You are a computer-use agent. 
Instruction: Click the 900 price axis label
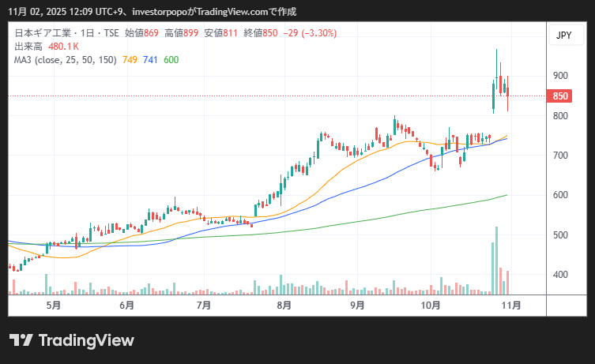[560, 76]
